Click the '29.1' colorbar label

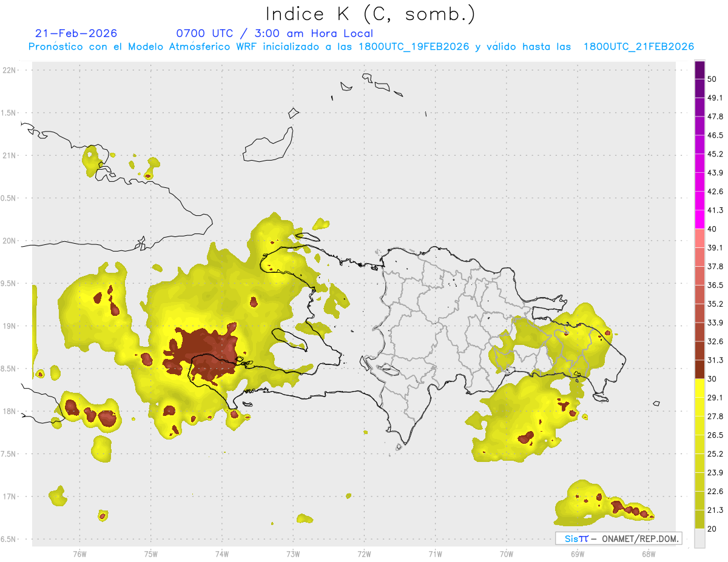[715, 398]
